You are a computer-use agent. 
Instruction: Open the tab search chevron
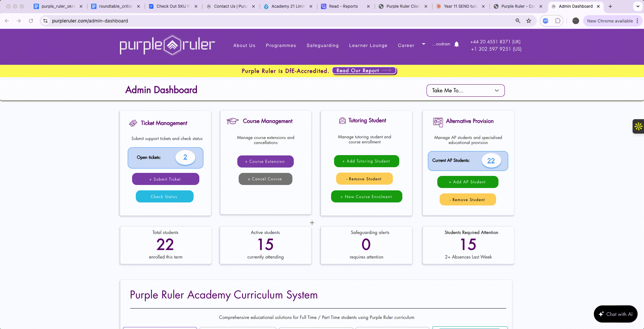click(x=638, y=6)
